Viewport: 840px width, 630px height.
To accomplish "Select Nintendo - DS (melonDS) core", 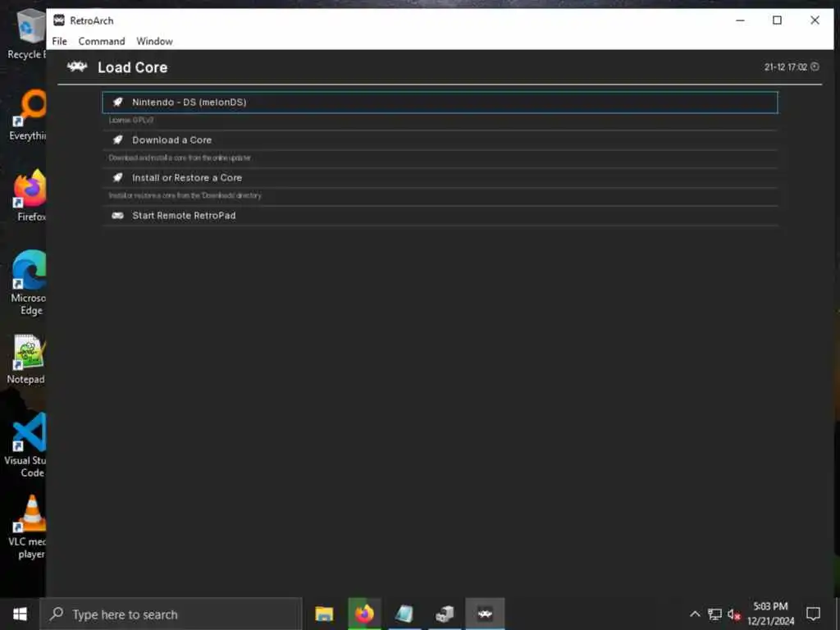I will (440, 103).
